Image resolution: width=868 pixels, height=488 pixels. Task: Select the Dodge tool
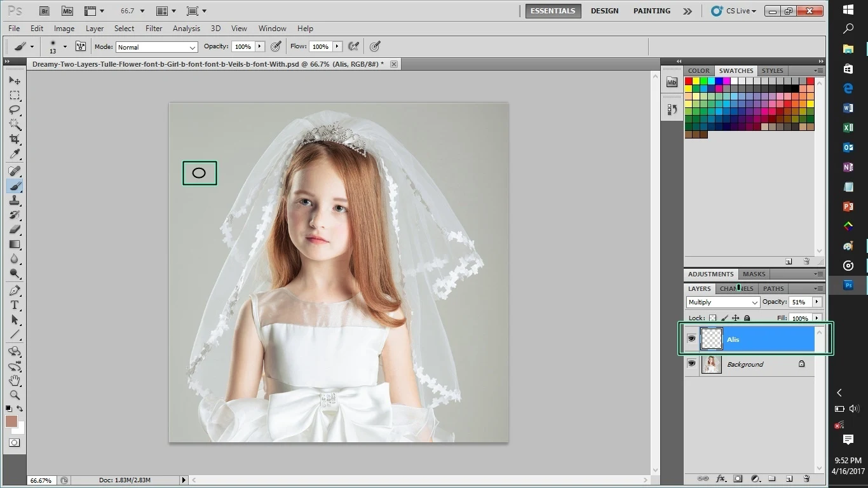(x=15, y=274)
